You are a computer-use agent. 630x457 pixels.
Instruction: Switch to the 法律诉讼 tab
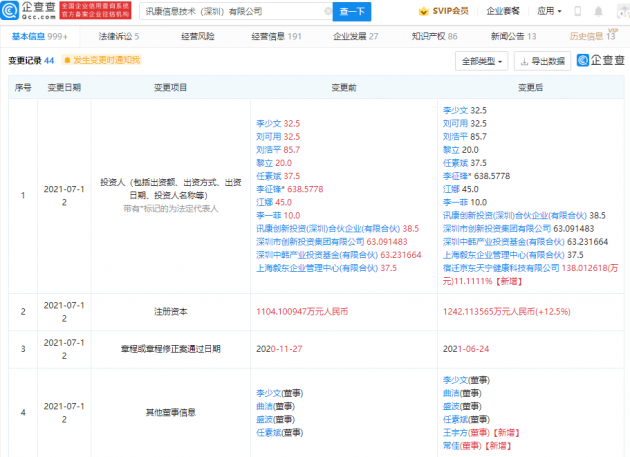pyautogui.click(x=119, y=37)
